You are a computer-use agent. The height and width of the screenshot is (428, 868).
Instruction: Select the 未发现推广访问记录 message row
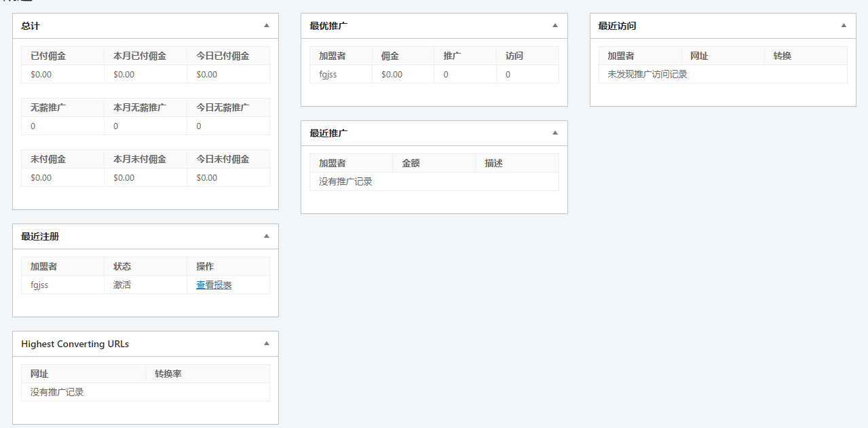coord(647,74)
